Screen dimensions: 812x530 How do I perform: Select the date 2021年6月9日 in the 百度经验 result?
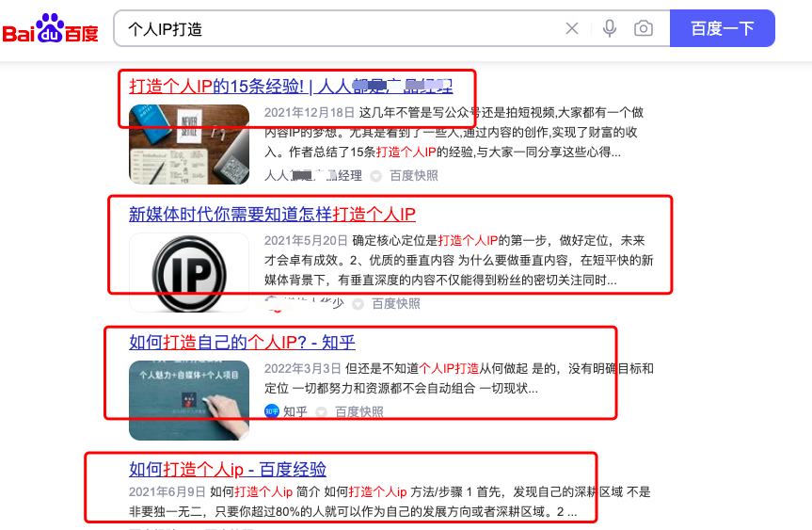point(167,491)
